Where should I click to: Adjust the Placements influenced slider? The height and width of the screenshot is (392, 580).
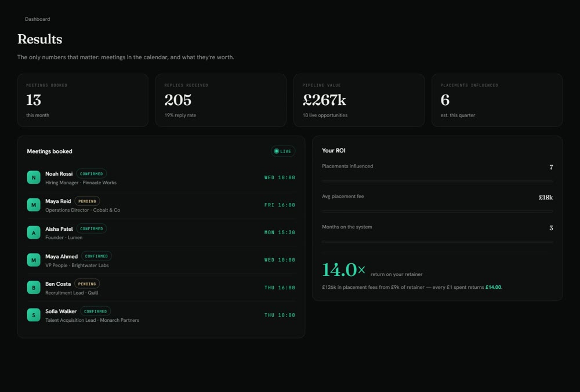pyautogui.click(x=437, y=181)
